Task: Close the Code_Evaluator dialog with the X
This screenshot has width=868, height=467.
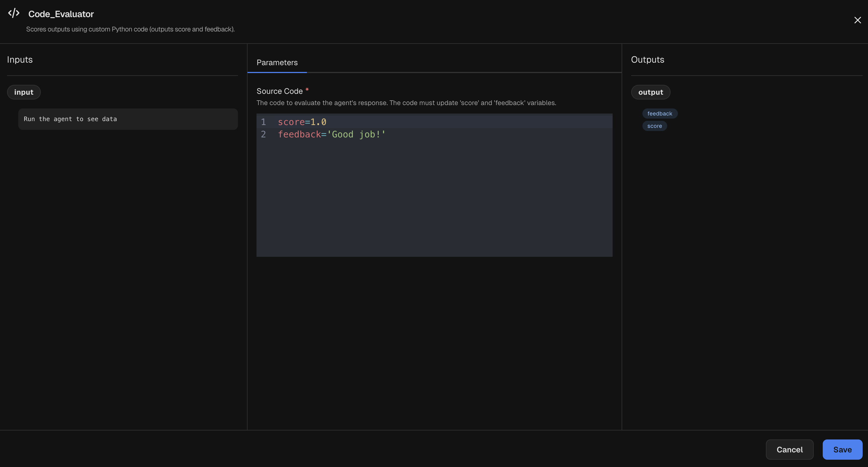Action: [x=857, y=20]
